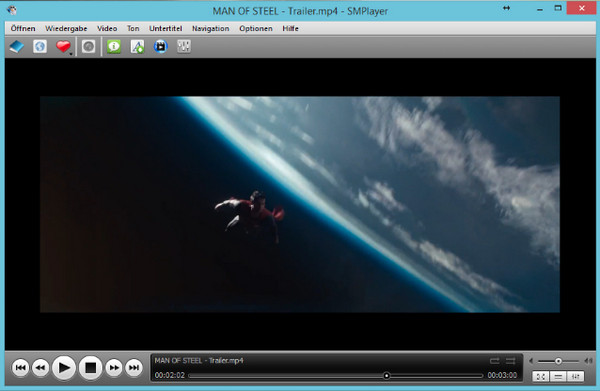Viewport: 600px width, 391px height.
Task: Expand the favorites heart dropdown arrow
Action: click(x=71, y=54)
